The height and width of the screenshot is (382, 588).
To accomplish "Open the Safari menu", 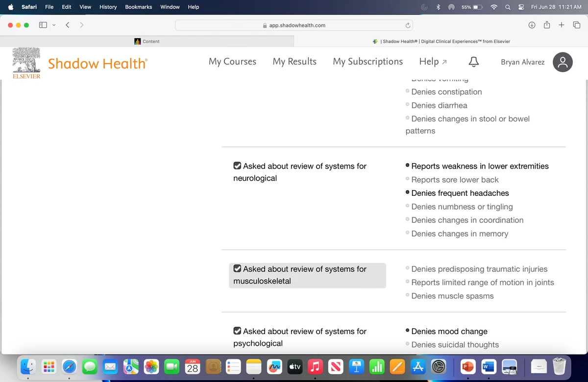I will pos(29,7).
